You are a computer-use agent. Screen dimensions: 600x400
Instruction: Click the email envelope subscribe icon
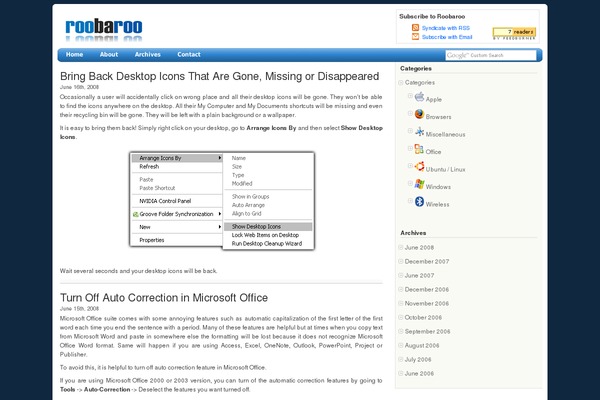point(415,36)
